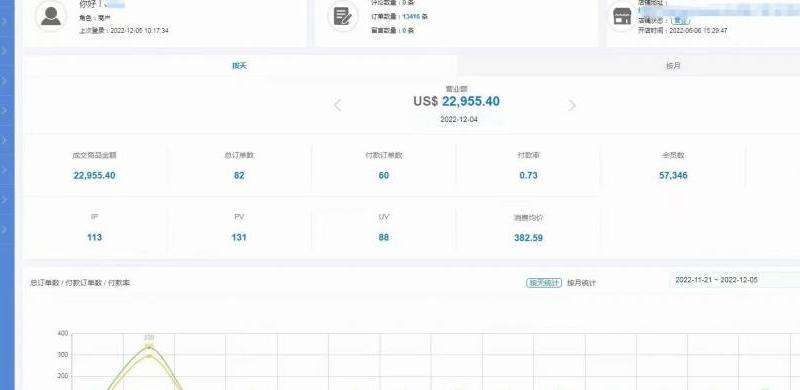
Task: Click the store status link
Action: (x=681, y=20)
